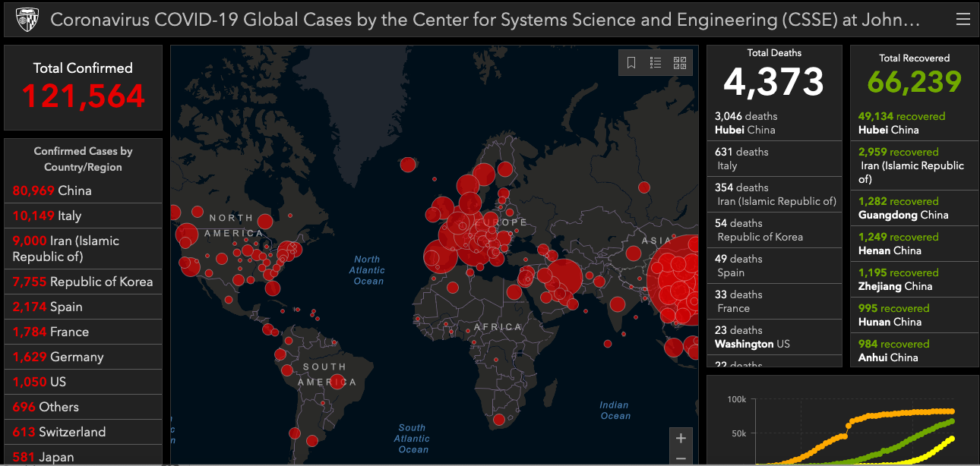Open the map bookmarks icon
This screenshot has width=980, height=466.
pos(631,63)
